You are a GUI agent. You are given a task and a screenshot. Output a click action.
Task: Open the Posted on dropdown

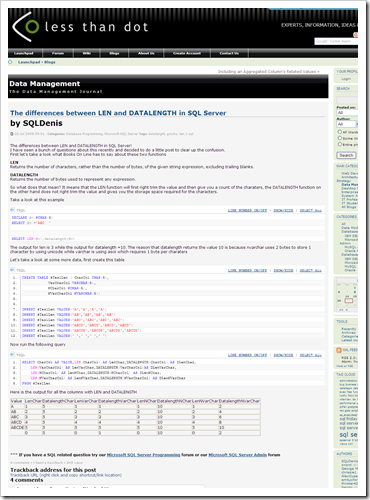tap(347, 113)
